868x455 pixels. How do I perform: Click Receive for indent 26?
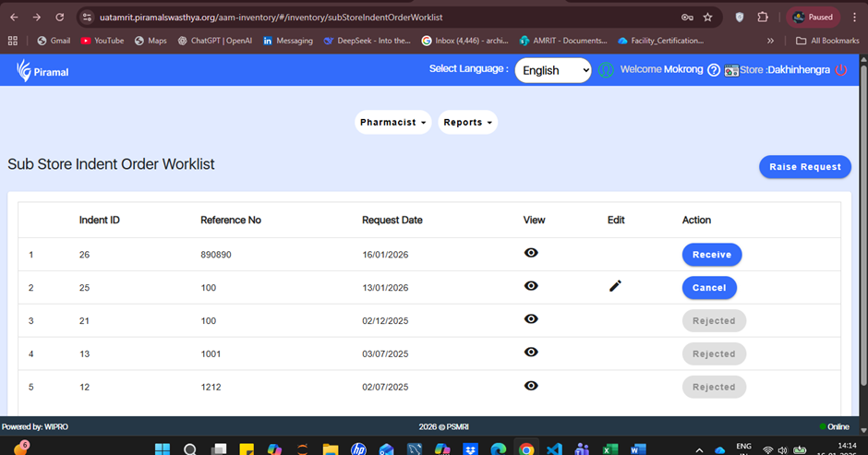(x=711, y=255)
